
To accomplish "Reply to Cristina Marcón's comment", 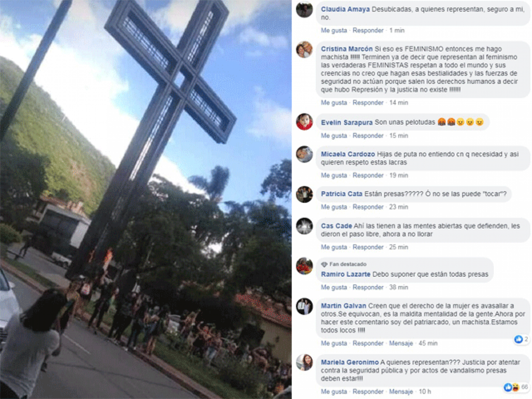I will 368,102.
